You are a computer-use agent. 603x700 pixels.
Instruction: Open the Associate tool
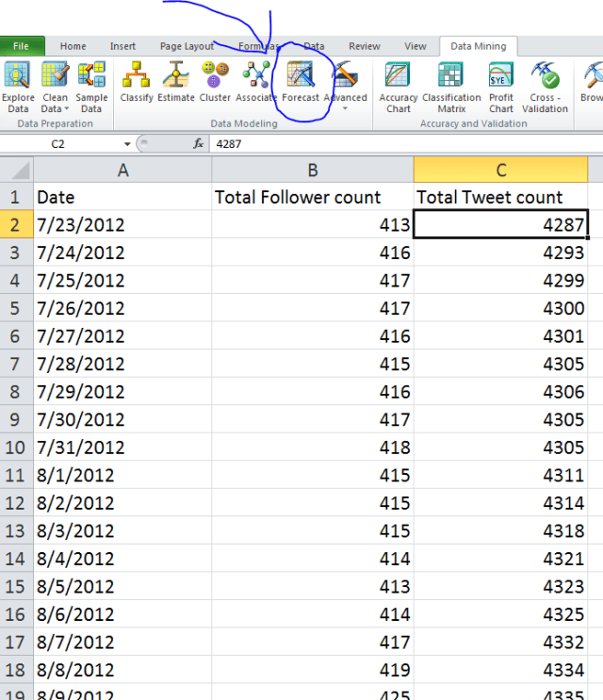pos(255,82)
